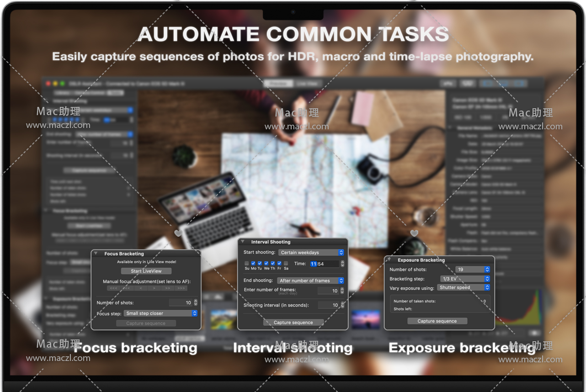Click the >>> focus adjustment button

(181, 288)
